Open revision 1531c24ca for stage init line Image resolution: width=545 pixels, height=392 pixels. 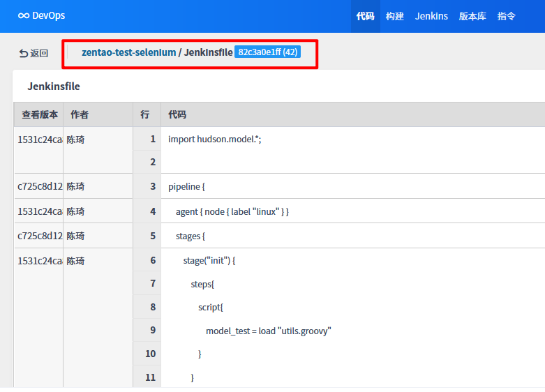pos(40,261)
